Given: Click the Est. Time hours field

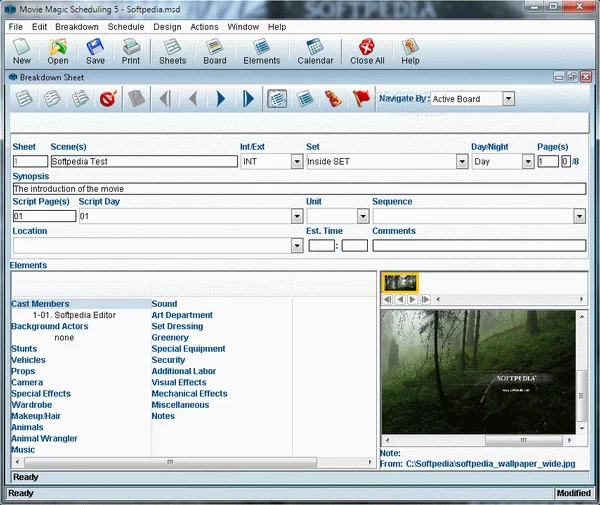Looking at the screenshot, I should point(321,245).
